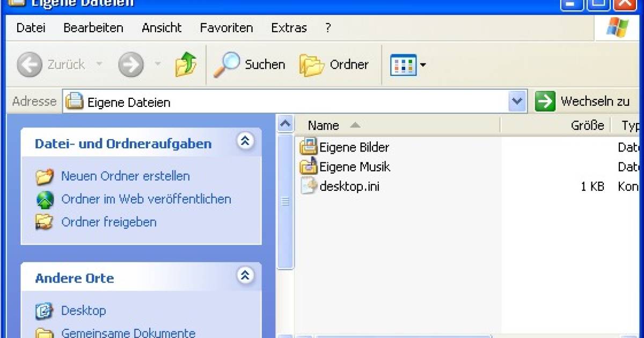Click the green Wechseln zu arrow icon

[544, 101]
